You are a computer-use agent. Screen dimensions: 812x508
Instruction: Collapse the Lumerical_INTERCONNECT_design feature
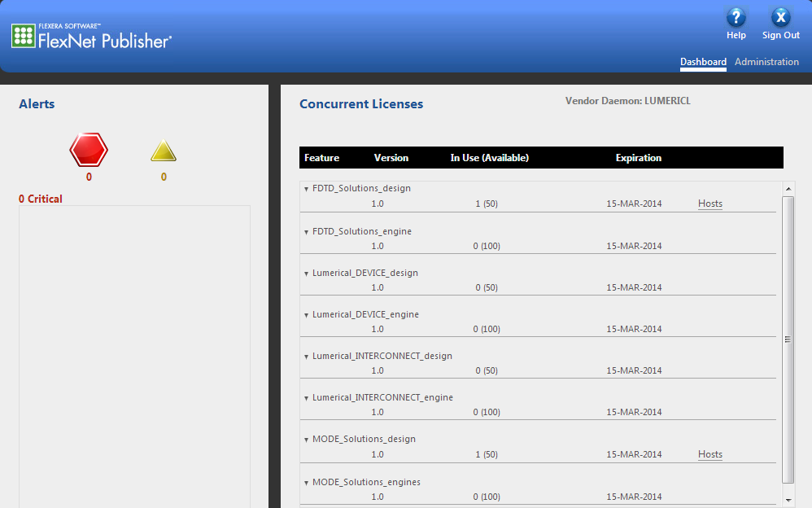tap(306, 357)
